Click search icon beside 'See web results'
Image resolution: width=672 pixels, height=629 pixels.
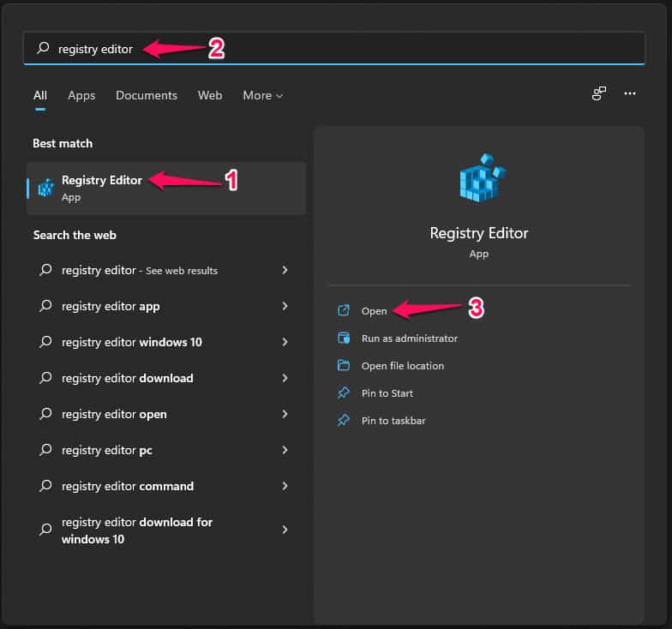pyautogui.click(x=45, y=270)
